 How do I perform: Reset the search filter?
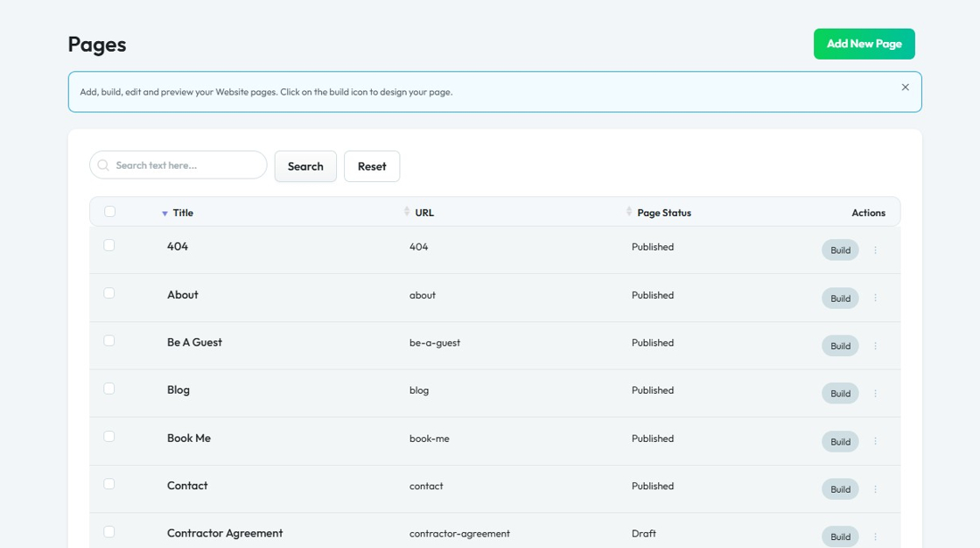[372, 166]
